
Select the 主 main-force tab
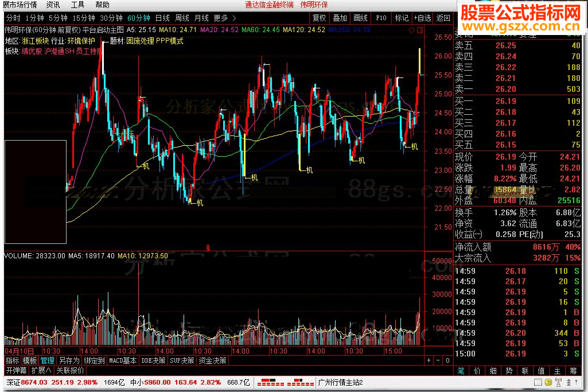click(557, 371)
